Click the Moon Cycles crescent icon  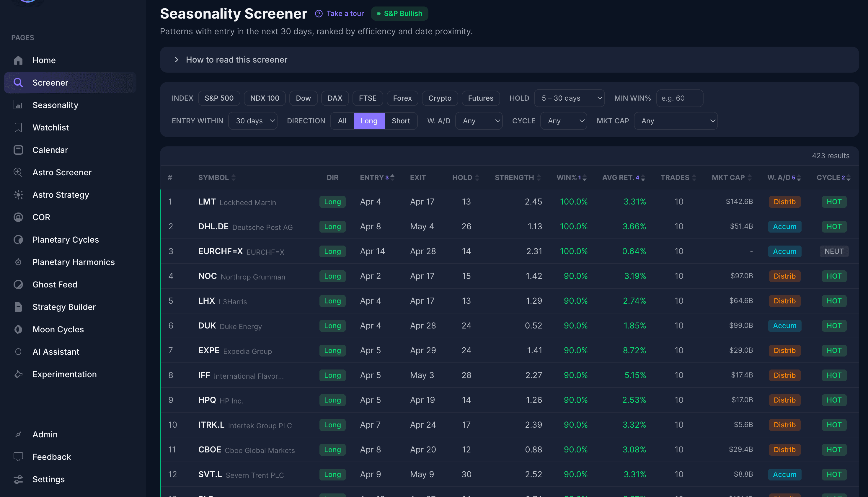pos(18,329)
